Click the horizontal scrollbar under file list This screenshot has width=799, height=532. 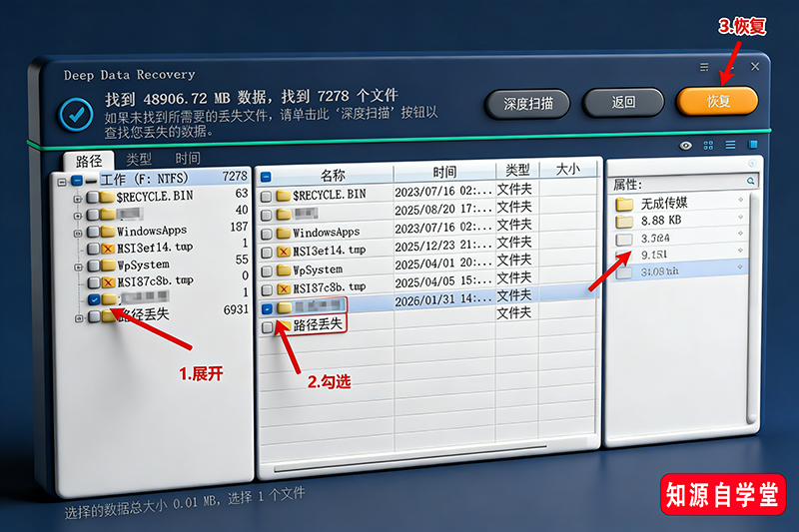point(429,466)
